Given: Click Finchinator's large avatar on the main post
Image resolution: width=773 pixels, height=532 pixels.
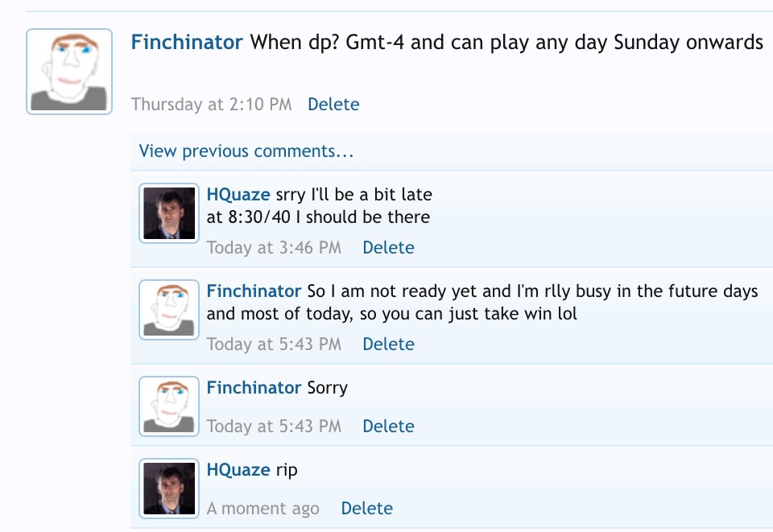Looking at the screenshot, I should tap(69, 72).
